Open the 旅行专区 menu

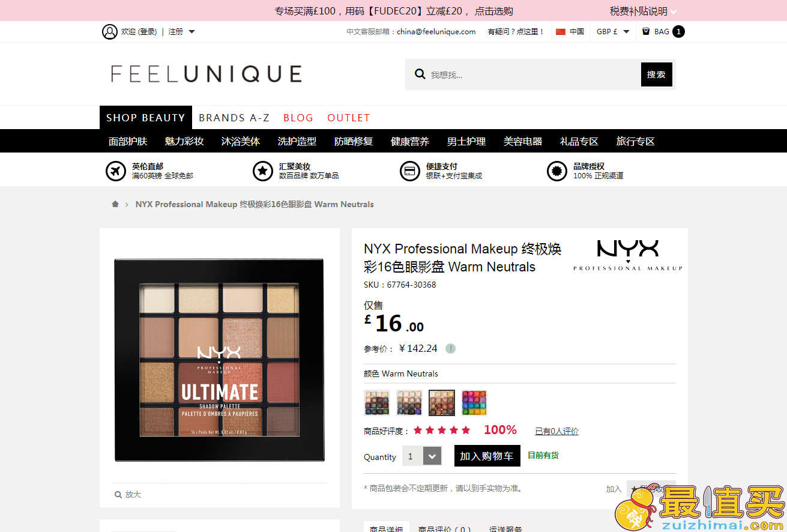coord(636,141)
